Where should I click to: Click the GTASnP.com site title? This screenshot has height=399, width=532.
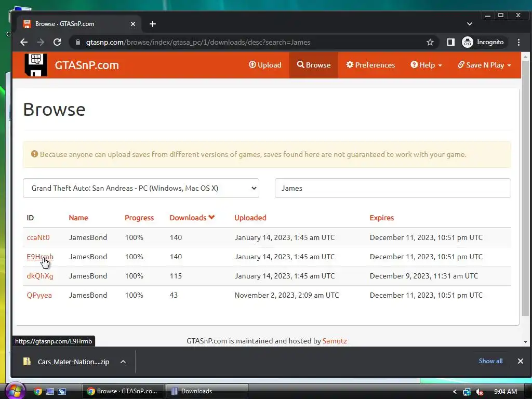click(87, 65)
